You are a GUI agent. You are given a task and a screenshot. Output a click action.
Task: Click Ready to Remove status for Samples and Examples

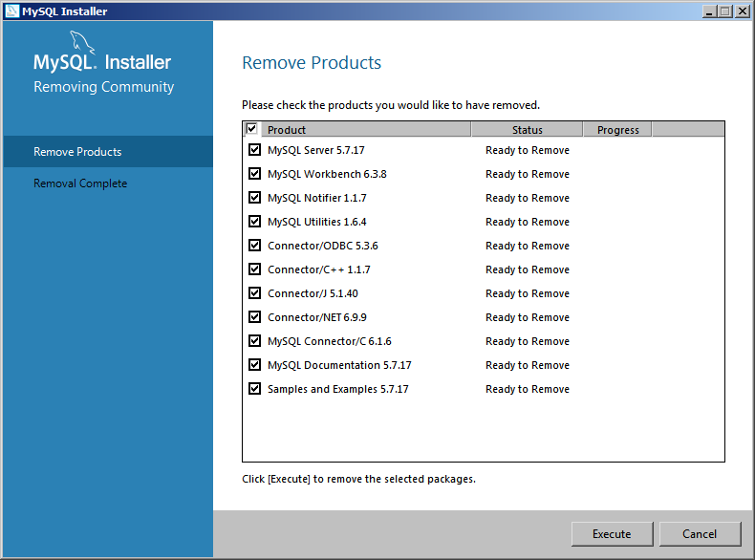click(x=528, y=389)
